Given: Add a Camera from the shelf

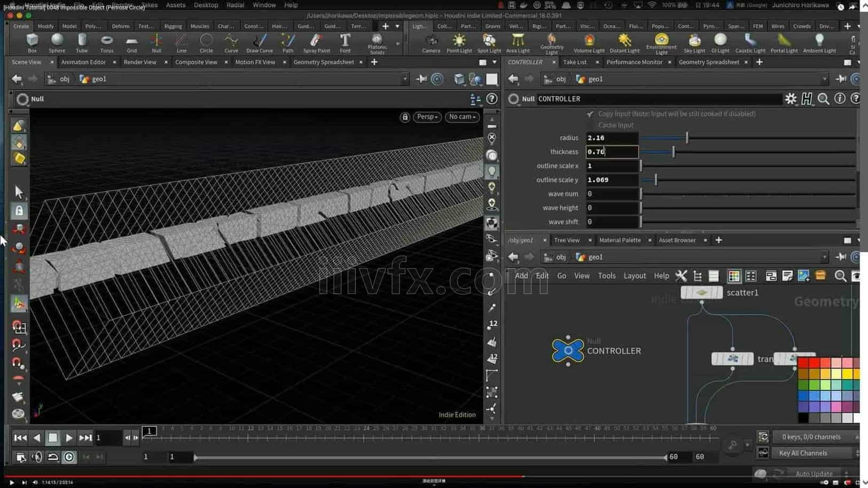Looking at the screenshot, I should coord(431,43).
